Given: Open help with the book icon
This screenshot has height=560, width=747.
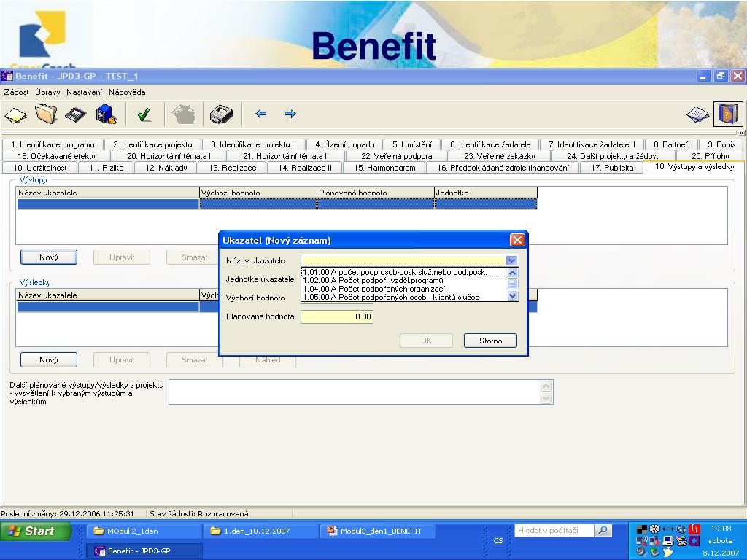Looking at the screenshot, I should pos(727,114).
